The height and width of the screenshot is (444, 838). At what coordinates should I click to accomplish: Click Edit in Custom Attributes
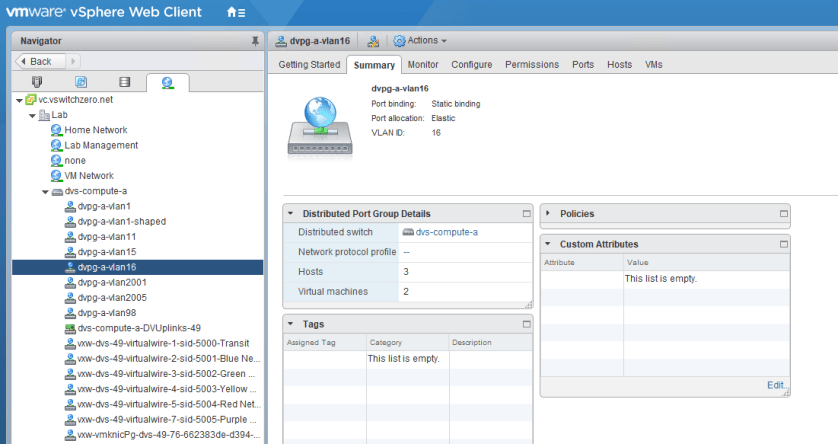coord(775,385)
